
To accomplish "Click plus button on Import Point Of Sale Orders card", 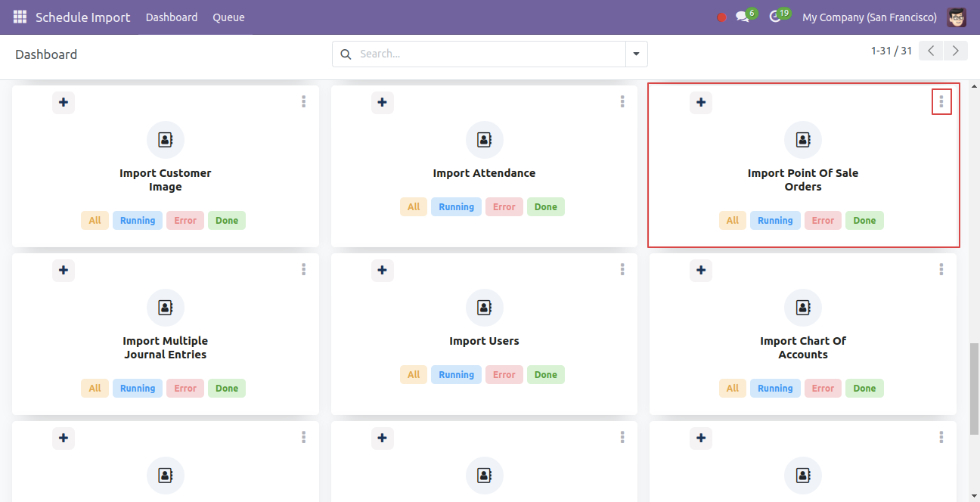I will click(701, 102).
